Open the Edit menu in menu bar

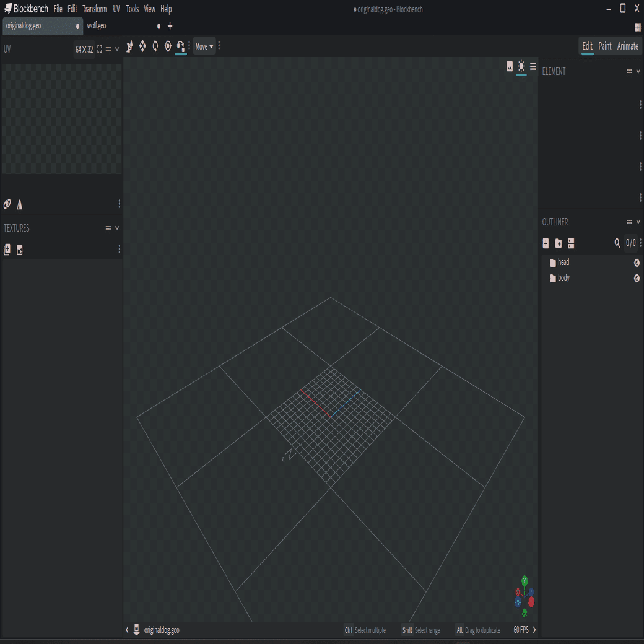pyautogui.click(x=72, y=9)
